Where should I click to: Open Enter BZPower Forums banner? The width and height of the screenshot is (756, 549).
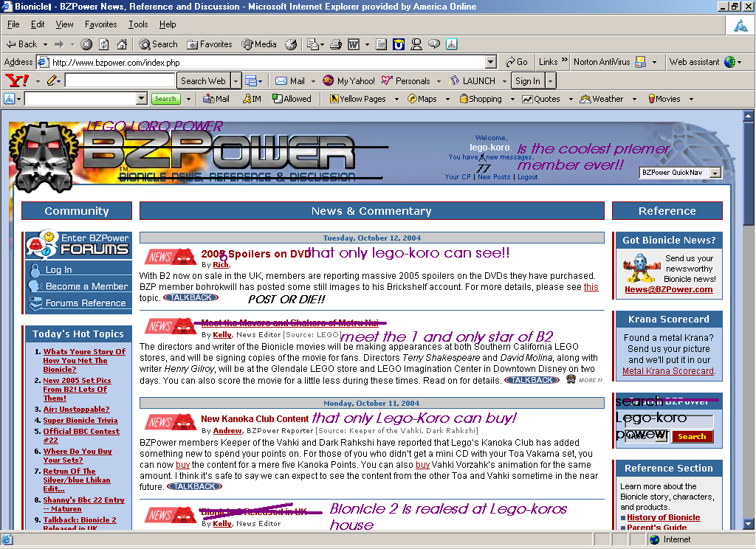click(78, 244)
